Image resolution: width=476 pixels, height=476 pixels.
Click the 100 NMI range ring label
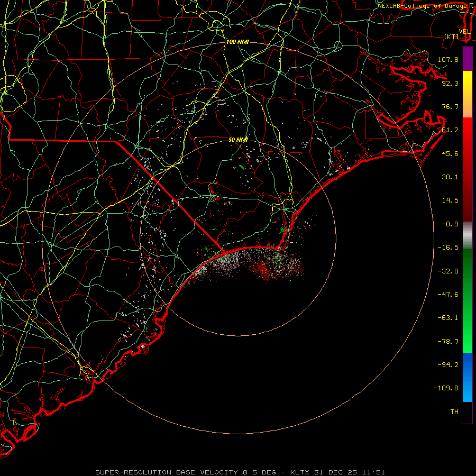click(237, 42)
